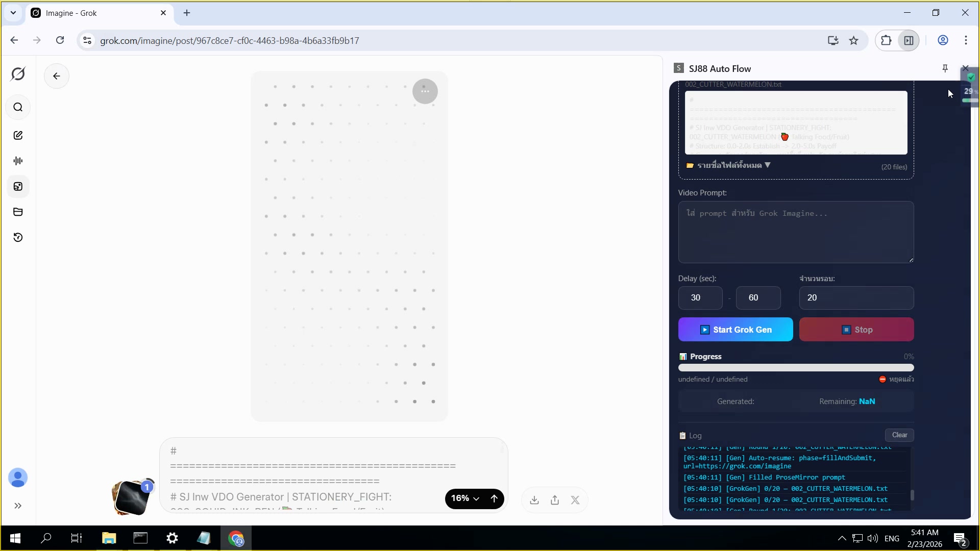Viewport: 980px width, 551px height.
Task: Clear the log with Clear button
Action: (899, 435)
